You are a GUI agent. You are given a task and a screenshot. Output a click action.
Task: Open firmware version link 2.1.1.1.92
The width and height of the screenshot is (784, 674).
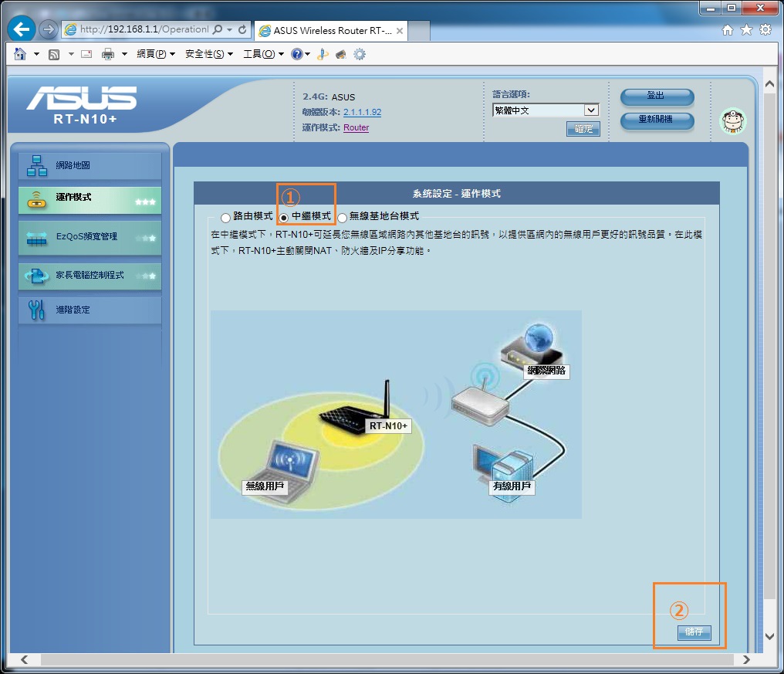coord(362,112)
